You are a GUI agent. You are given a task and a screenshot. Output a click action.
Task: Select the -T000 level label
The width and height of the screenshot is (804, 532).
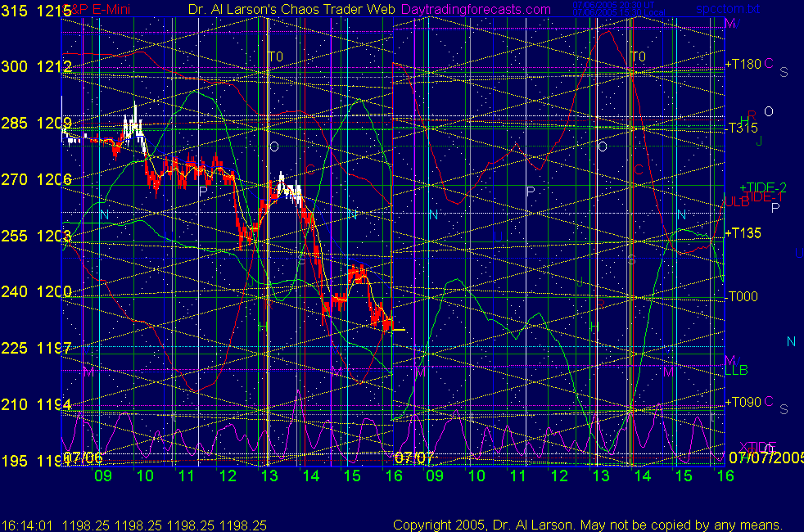[742, 296]
